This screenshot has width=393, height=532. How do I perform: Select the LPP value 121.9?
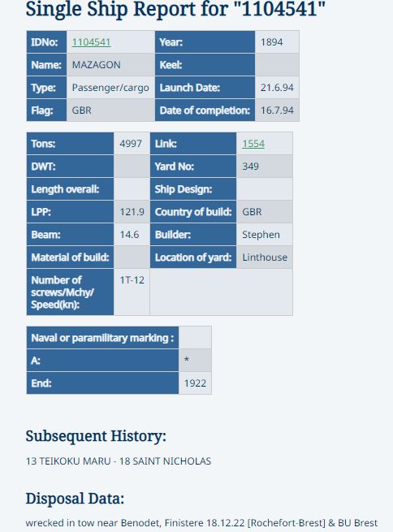[132, 212]
